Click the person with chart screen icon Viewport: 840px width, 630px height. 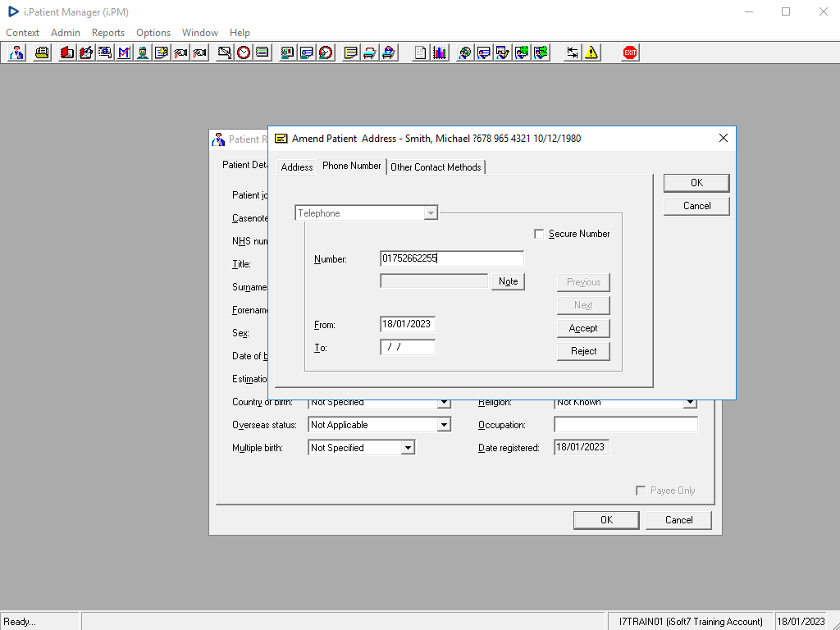tap(287, 52)
